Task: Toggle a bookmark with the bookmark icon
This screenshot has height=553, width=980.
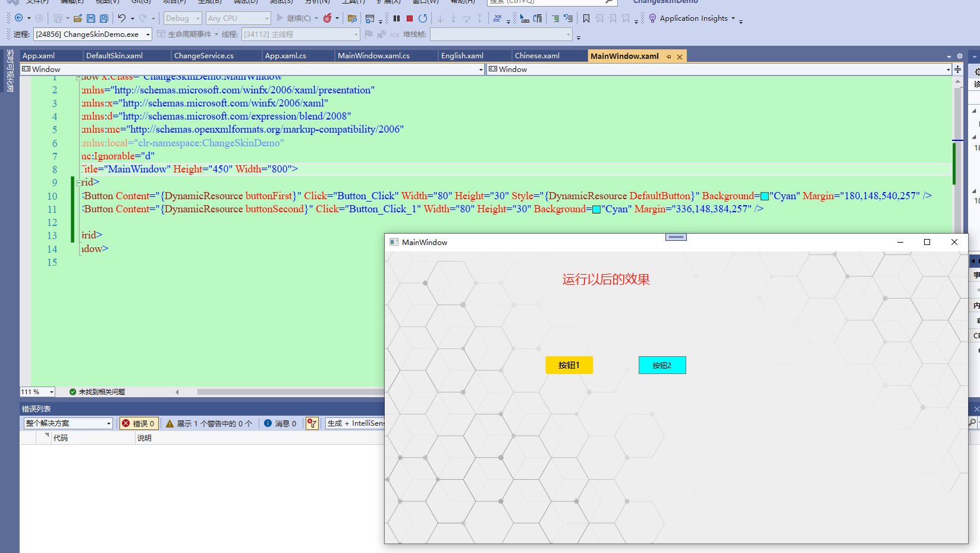Action: pos(586,18)
